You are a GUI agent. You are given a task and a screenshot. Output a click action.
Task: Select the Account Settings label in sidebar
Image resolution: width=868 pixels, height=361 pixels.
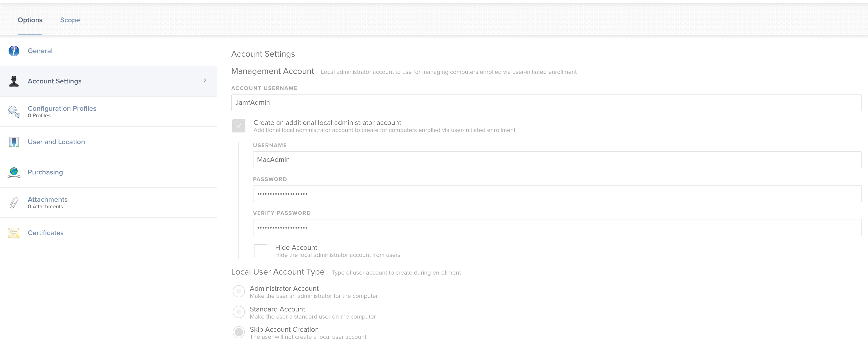tap(55, 81)
